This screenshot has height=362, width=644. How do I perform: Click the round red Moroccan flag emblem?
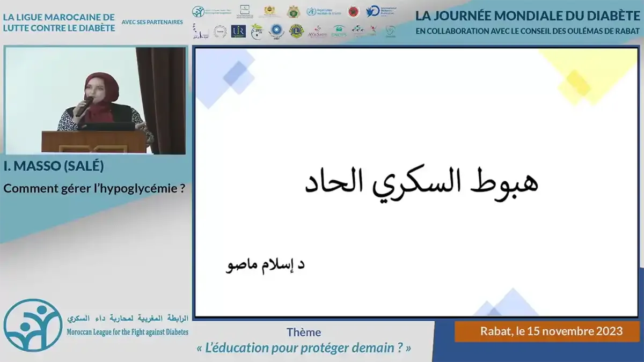[353, 11]
